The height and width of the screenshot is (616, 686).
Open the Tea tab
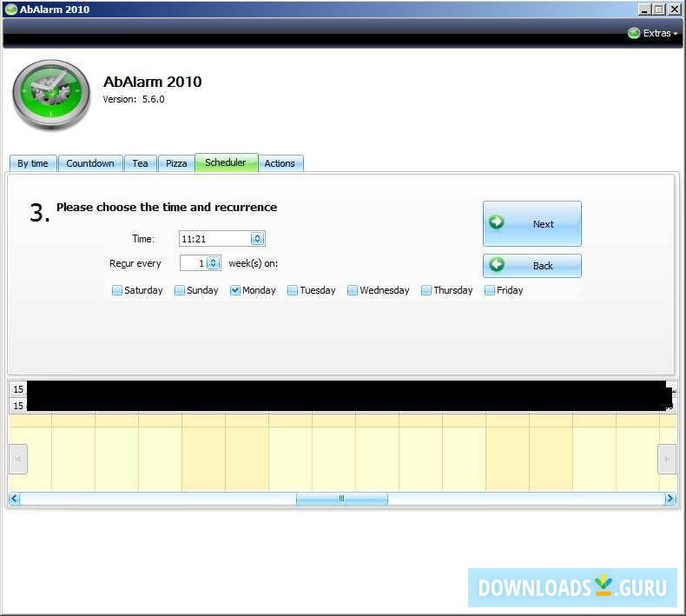140,163
